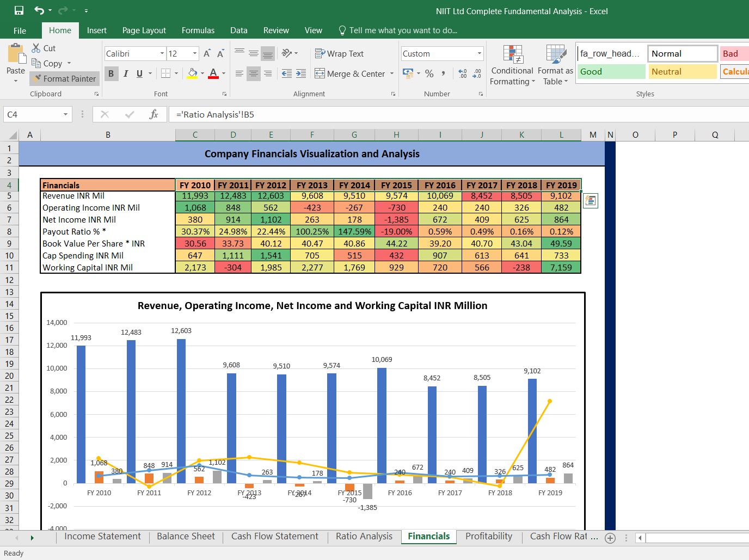Screen dimensions: 749x560
Task: Open the Name Box dropdown arrow
Action: click(x=65, y=114)
